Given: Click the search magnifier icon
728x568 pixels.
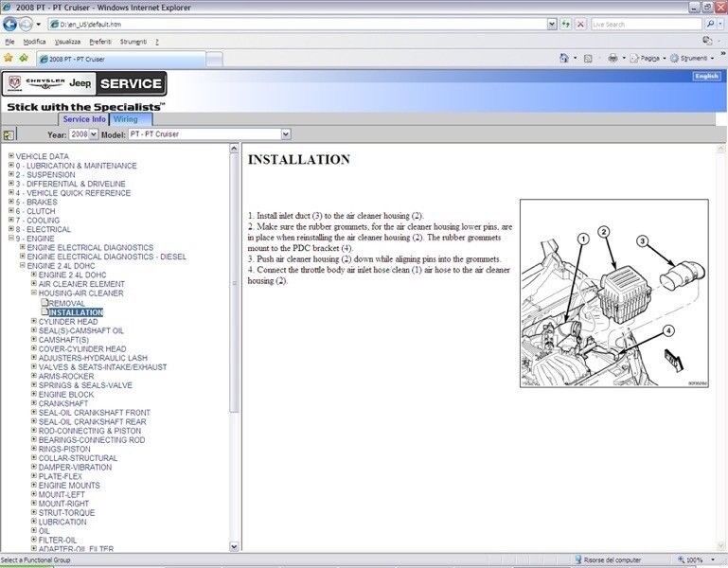Looking at the screenshot, I should tap(709, 25).
